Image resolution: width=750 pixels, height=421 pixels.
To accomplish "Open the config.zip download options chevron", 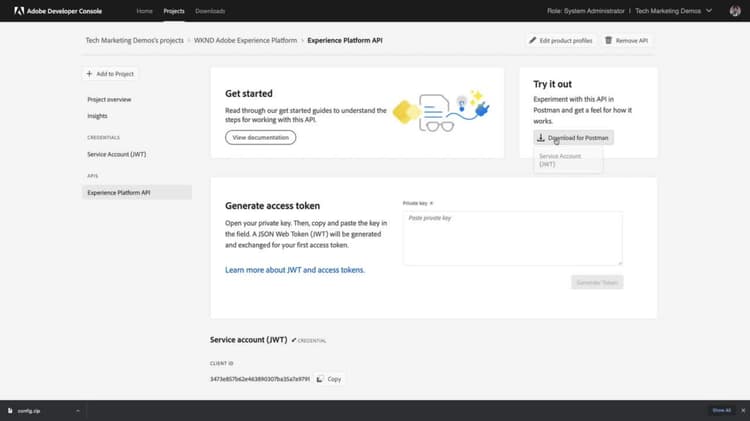I will 77,410.
